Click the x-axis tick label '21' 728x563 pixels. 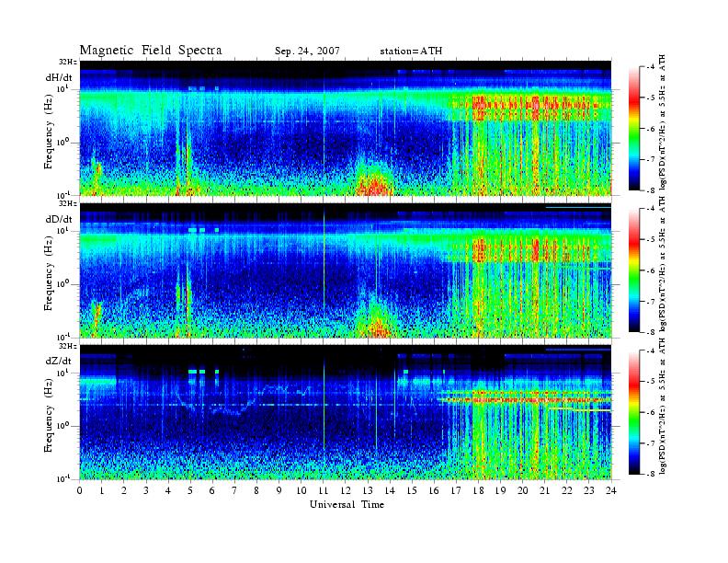point(545,490)
